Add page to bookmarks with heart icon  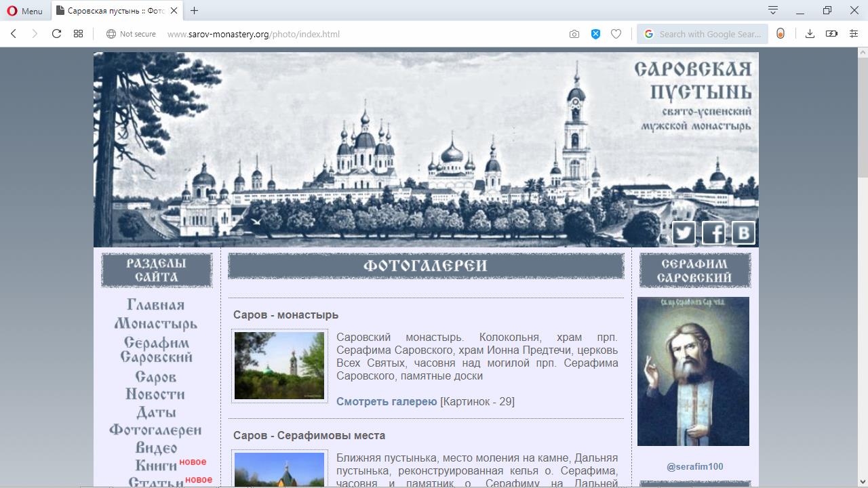616,34
